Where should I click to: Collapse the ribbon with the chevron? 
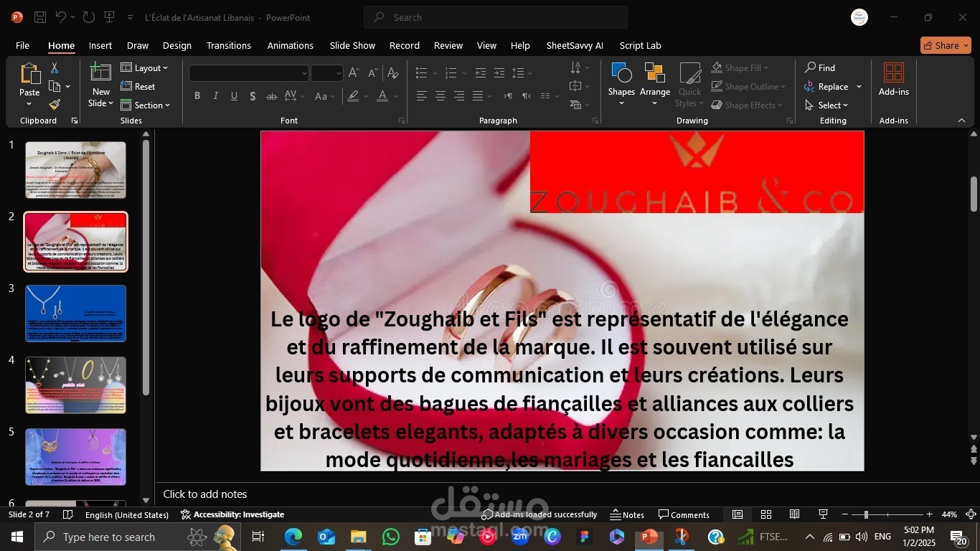click(x=961, y=120)
